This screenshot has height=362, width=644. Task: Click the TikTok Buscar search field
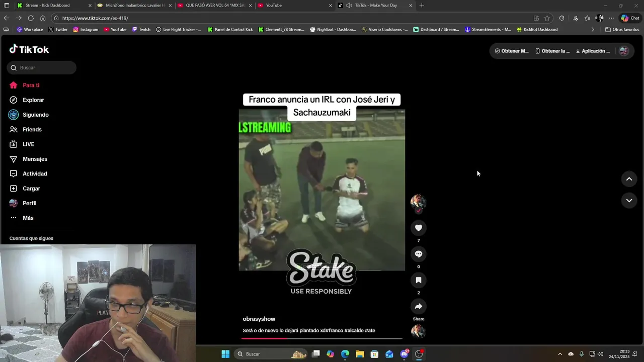[42, 68]
